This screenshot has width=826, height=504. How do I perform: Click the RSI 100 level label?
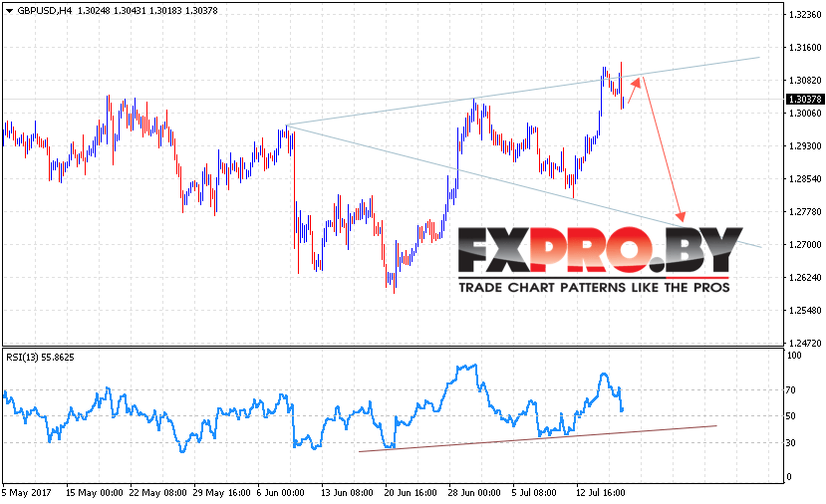click(794, 356)
